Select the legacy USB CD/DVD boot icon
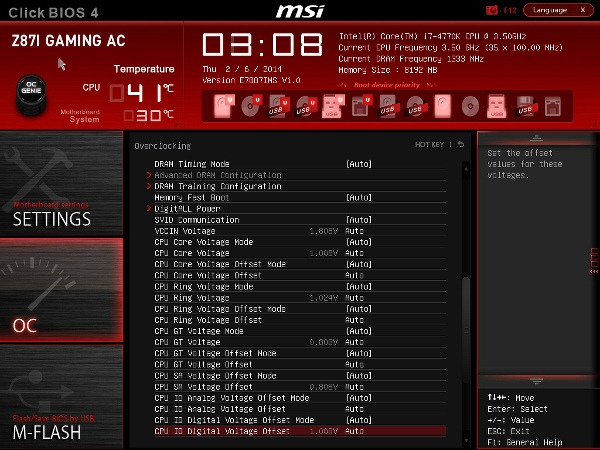Image resolution: width=600 pixels, height=450 pixels. coord(416,106)
